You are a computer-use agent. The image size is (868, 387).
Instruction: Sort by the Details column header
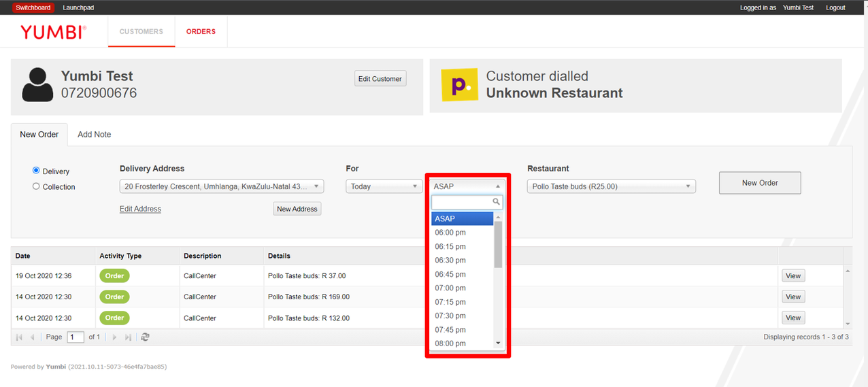coord(521,256)
